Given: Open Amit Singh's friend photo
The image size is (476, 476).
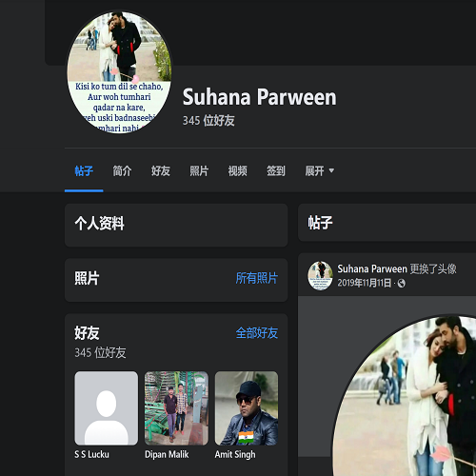Looking at the screenshot, I should 247,408.
